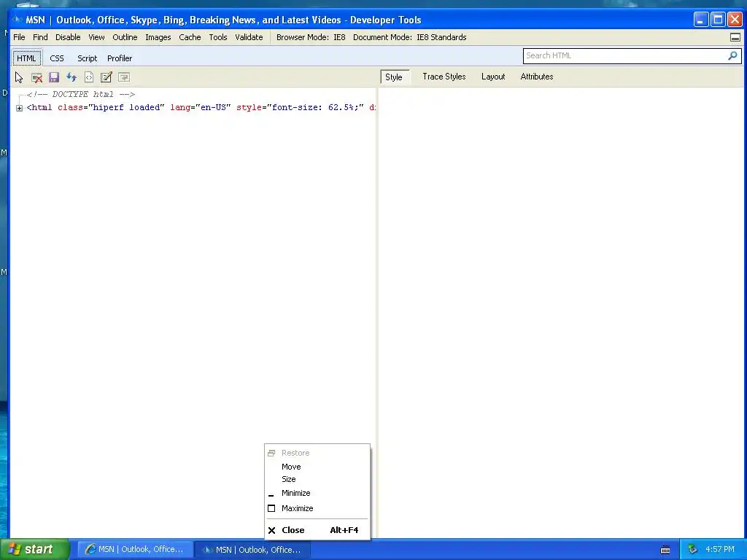Switch to the CSS tab
Screen dimensions: 747x560
(x=57, y=58)
